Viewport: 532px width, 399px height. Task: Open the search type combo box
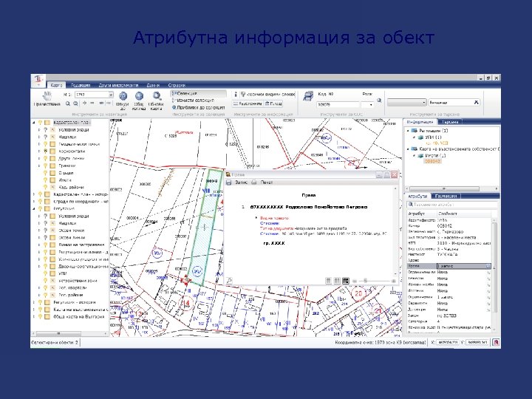[x=407, y=102]
